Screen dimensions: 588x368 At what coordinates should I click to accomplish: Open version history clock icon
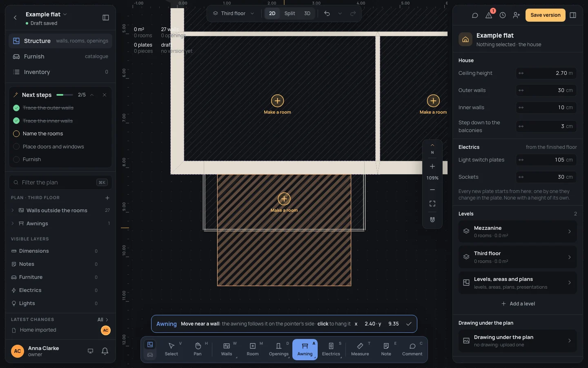(x=503, y=15)
